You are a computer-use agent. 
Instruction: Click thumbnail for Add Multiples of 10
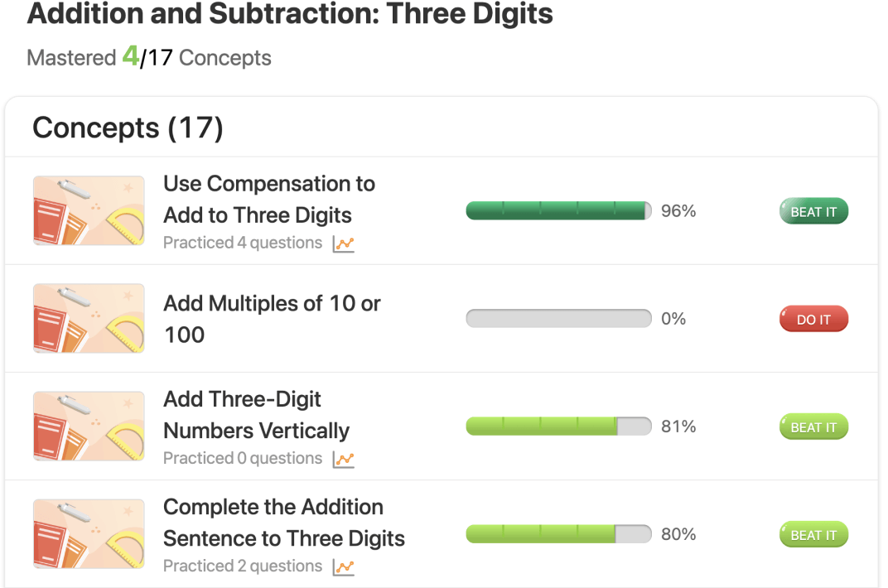pyautogui.click(x=89, y=318)
